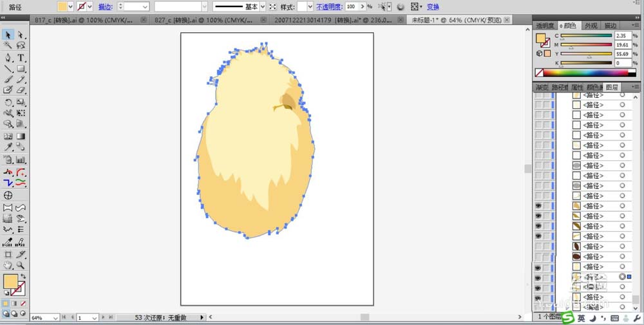Image resolution: width=644 pixels, height=325 pixels.
Task: Enable Draw Normal mode in toolbox
Action: click(x=6, y=313)
